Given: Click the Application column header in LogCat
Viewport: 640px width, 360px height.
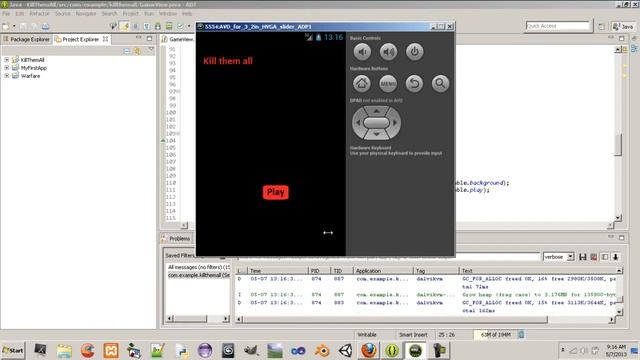Looking at the screenshot, I should coord(383,271).
